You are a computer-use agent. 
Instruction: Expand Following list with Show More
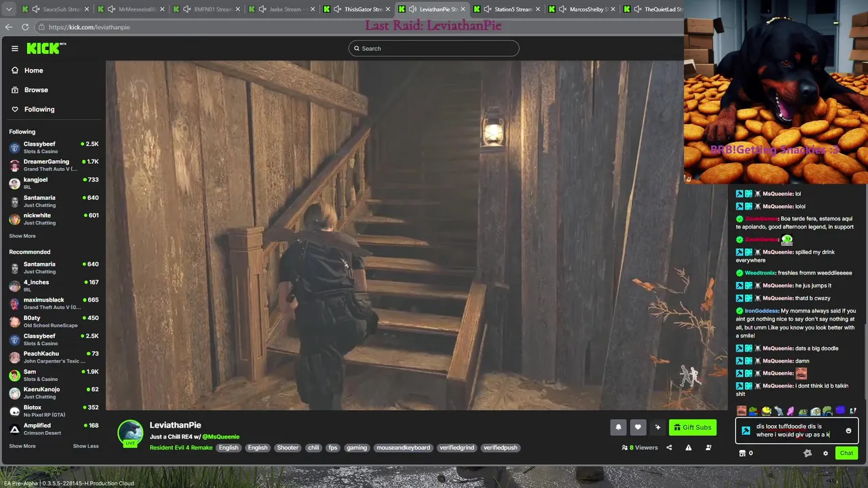[22, 236]
